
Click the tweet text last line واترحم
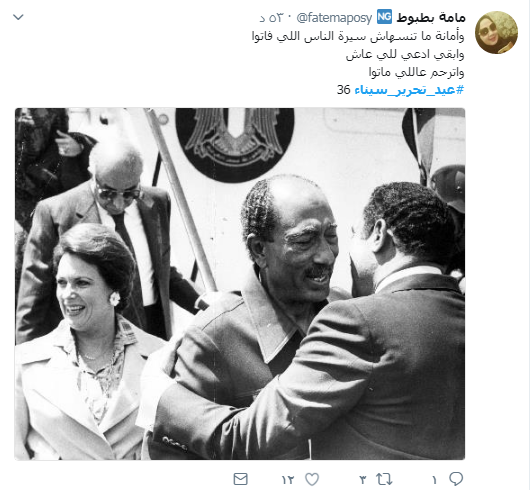click(x=416, y=72)
